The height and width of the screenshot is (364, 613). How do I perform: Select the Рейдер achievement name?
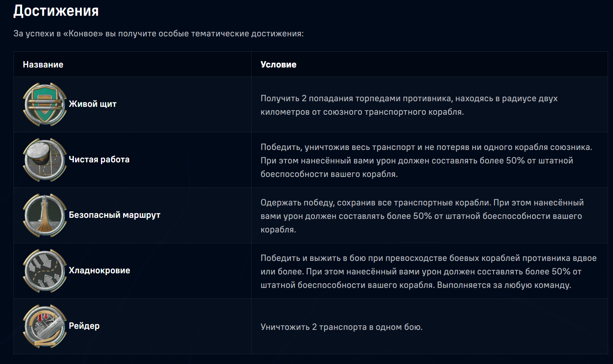[84, 326]
